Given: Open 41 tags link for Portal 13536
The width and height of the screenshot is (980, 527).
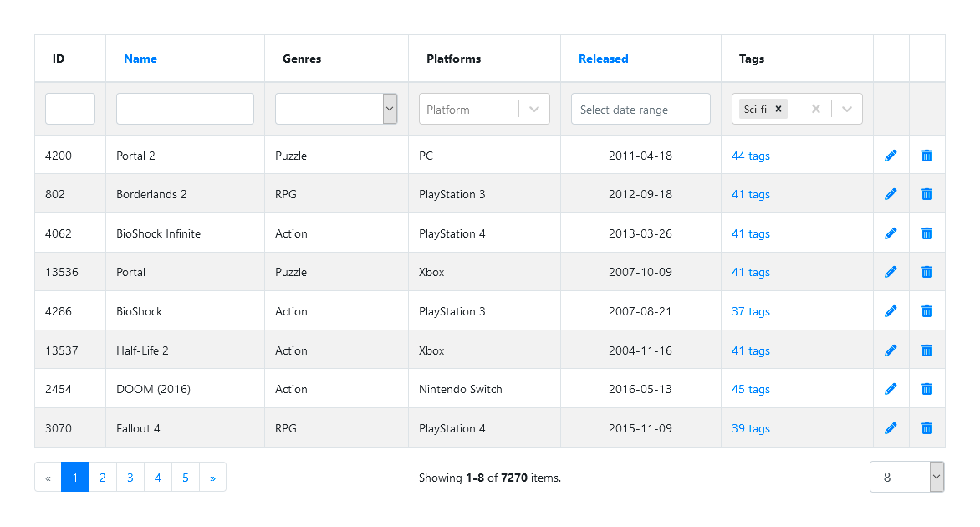Looking at the screenshot, I should click(751, 272).
